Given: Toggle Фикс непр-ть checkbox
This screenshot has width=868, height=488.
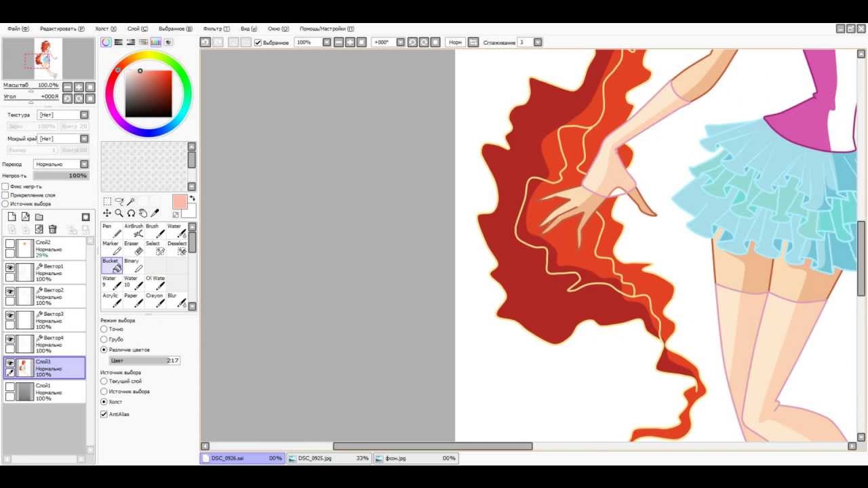Looking at the screenshot, I should (x=5, y=186).
